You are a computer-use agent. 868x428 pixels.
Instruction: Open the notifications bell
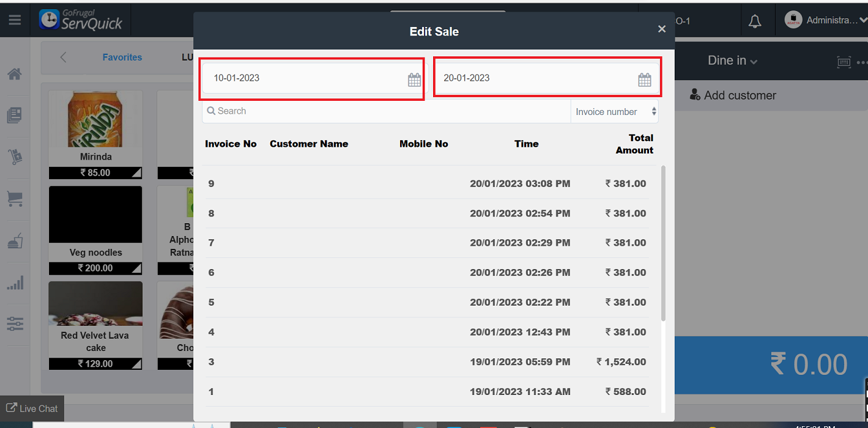pos(755,21)
